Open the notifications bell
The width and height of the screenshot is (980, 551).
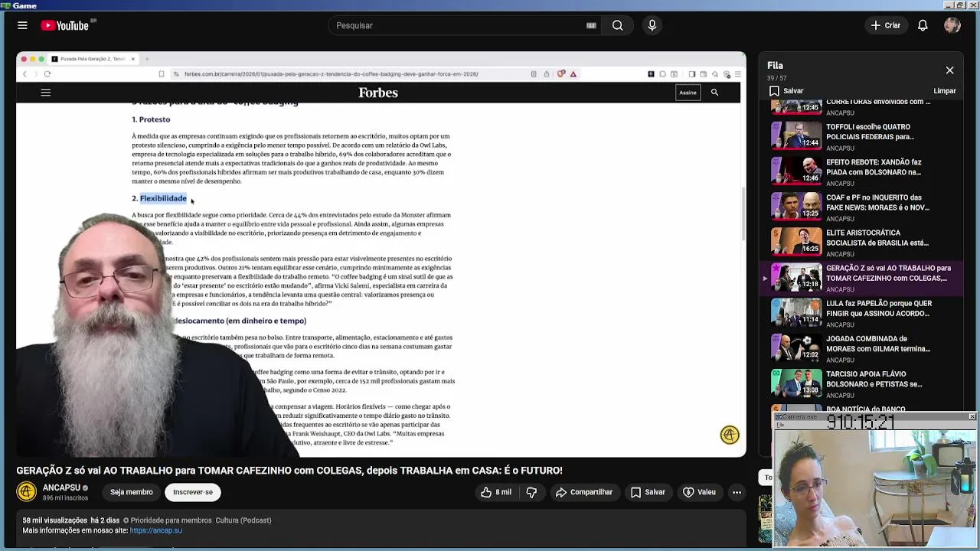click(x=923, y=25)
